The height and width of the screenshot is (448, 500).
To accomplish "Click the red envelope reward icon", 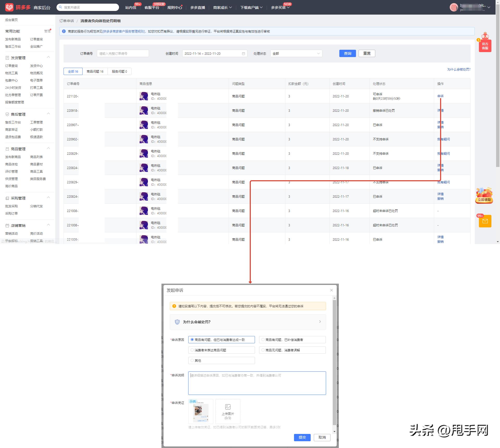I will tap(484, 195).
